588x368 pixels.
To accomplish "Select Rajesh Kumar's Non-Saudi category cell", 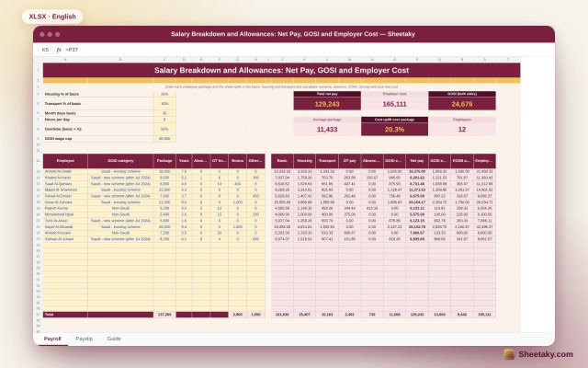I will (x=120, y=209).
